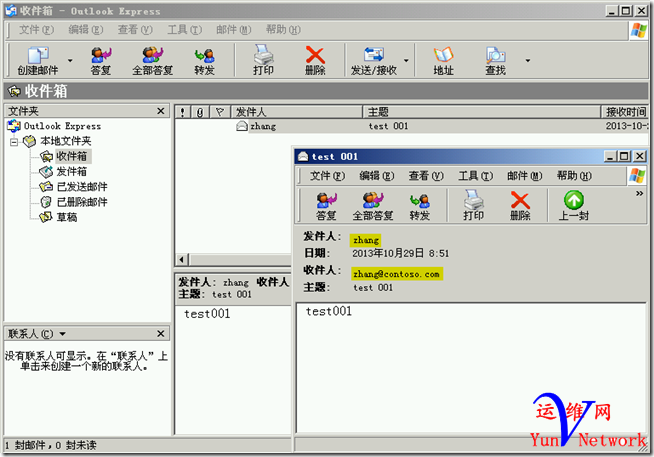Click 全部答复 (Reply All) in test 001 window

pyautogui.click(x=373, y=206)
